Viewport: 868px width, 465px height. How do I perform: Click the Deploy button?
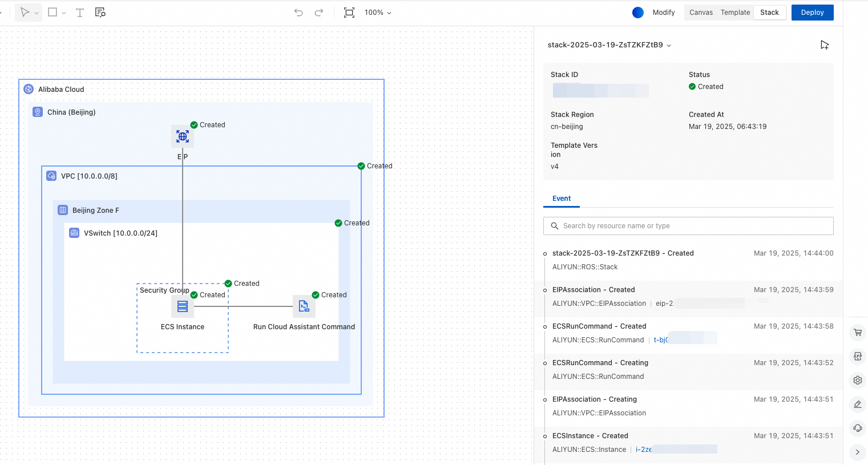(x=812, y=13)
